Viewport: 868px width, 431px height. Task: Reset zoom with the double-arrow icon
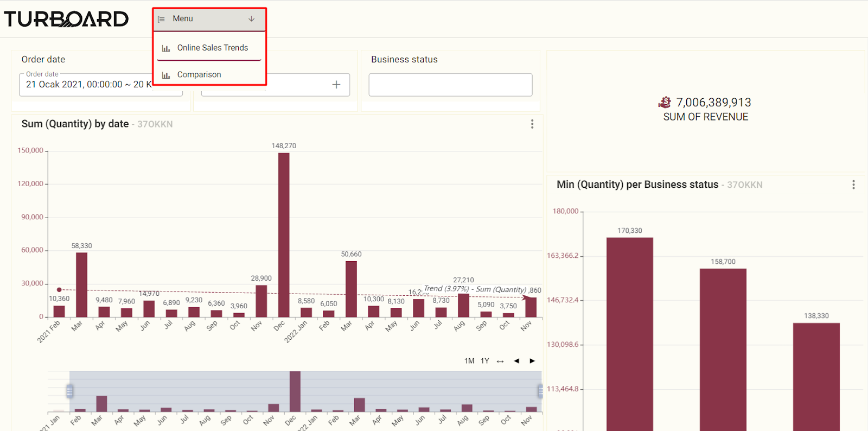pyautogui.click(x=500, y=361)
